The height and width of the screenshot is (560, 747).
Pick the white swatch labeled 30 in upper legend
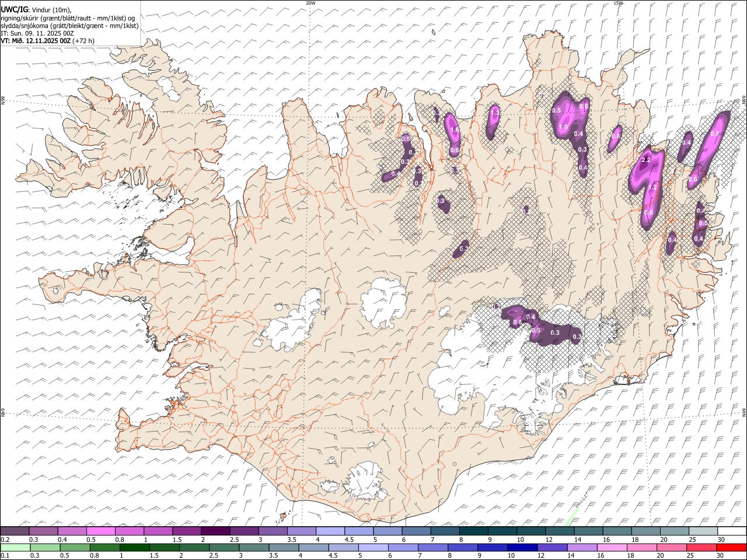coord(731,531)
